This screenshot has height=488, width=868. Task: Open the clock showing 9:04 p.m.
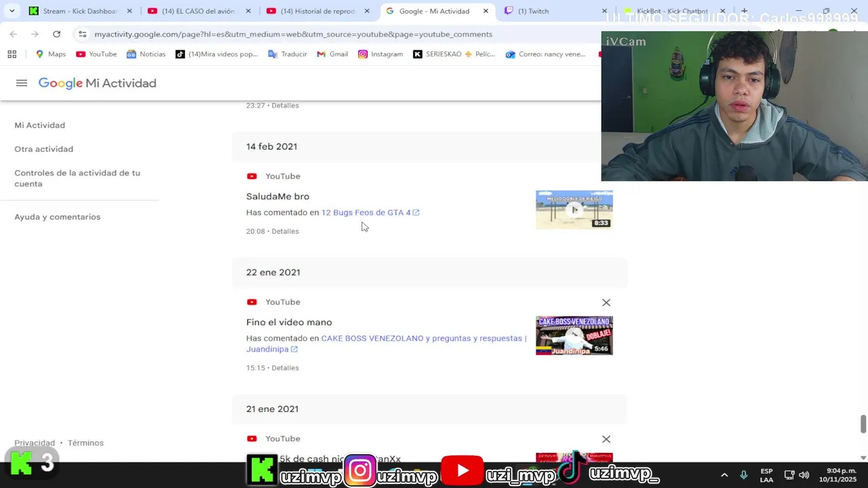pyautogui.click(x=837, y=475)
